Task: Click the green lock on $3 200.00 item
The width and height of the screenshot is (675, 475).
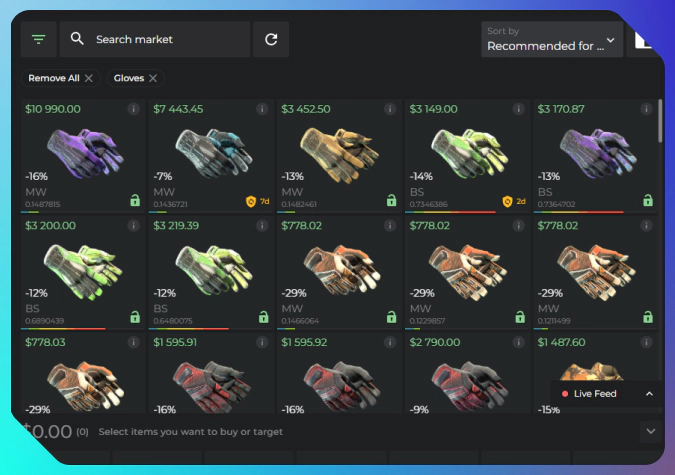Action: pyautogui.click(x=135, y=317)
